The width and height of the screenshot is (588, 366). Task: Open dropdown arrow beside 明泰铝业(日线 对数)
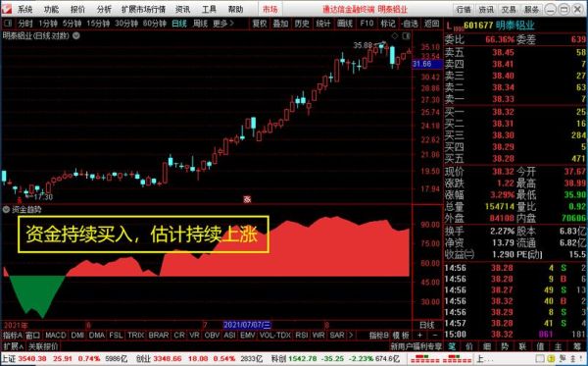tap(76, 36)
